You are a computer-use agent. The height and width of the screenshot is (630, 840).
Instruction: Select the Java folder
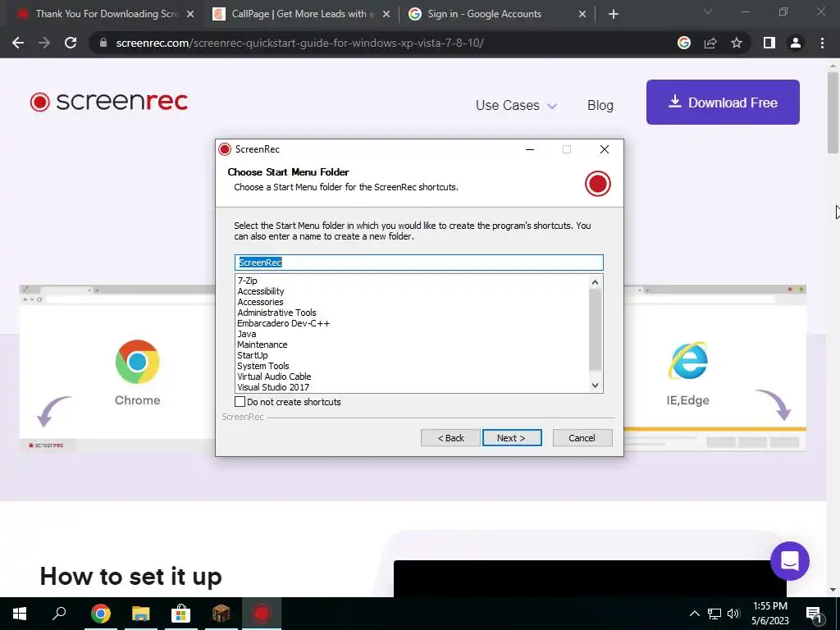click(246, 335)
